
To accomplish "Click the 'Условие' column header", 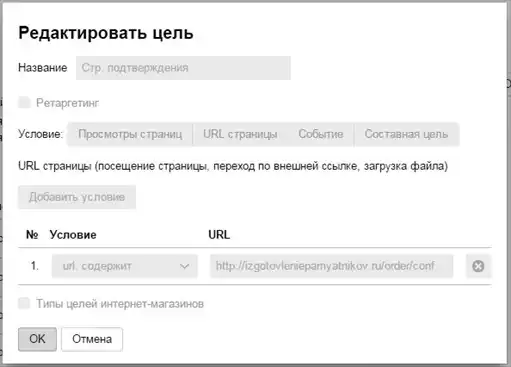I will (73, 235).
